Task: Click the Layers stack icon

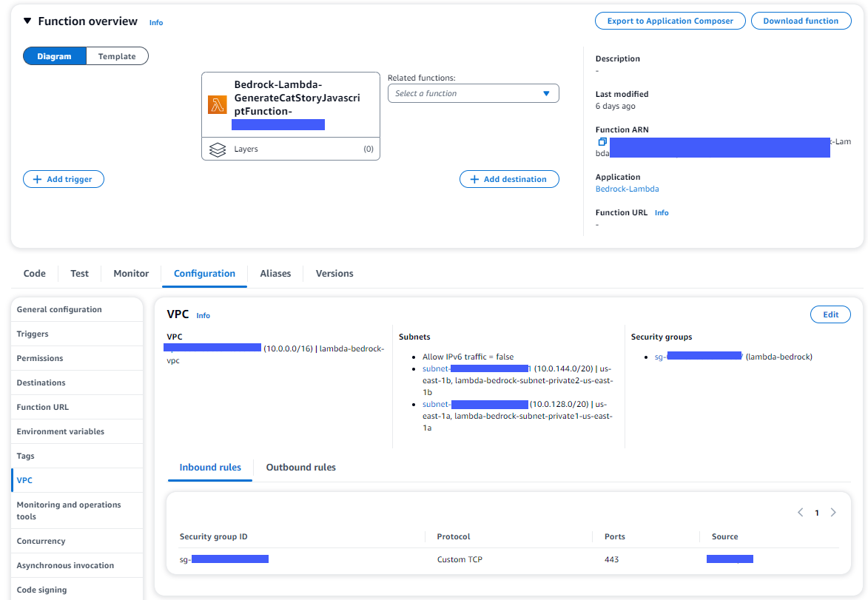Action: tap(218, 149)
